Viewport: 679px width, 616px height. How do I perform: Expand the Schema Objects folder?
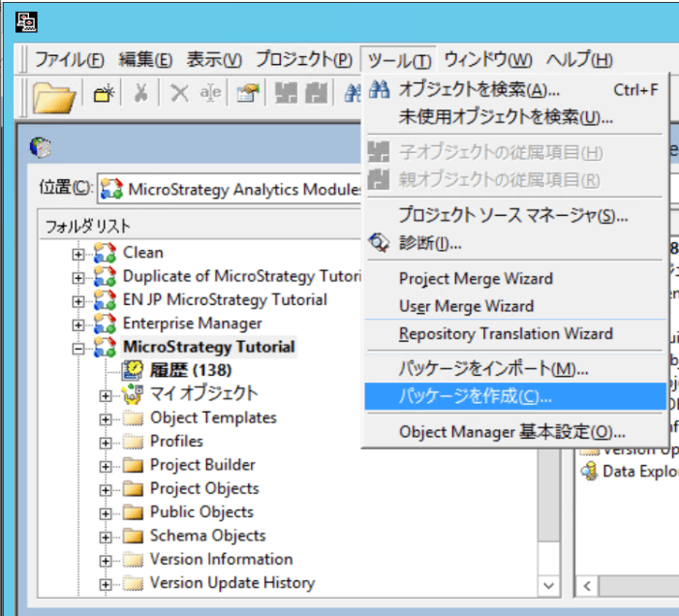point(106,538)
